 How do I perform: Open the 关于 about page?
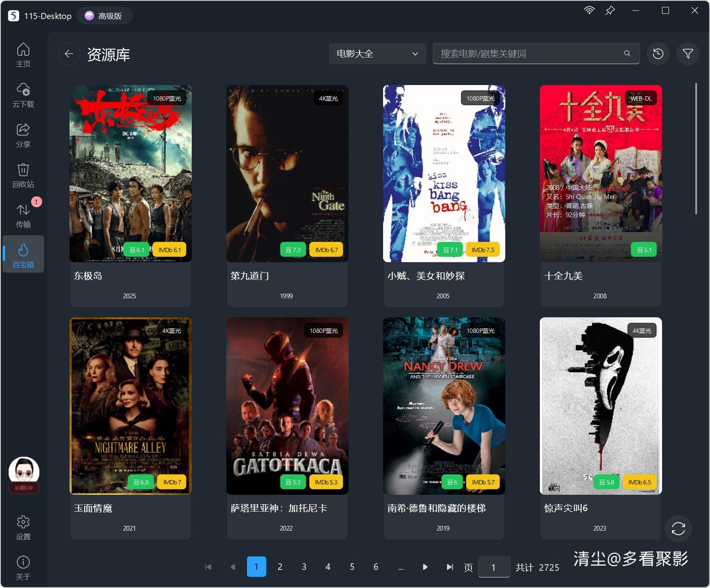point(23,568)
